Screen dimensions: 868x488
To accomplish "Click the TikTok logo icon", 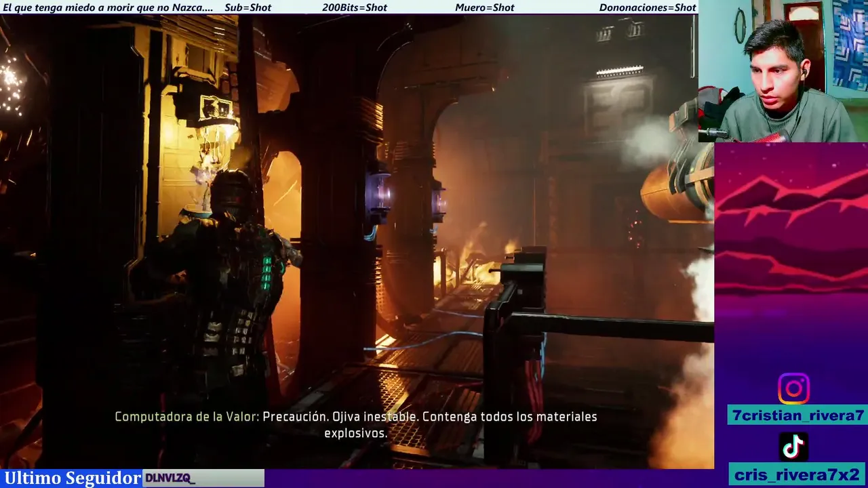I will [x=793, y=447].
